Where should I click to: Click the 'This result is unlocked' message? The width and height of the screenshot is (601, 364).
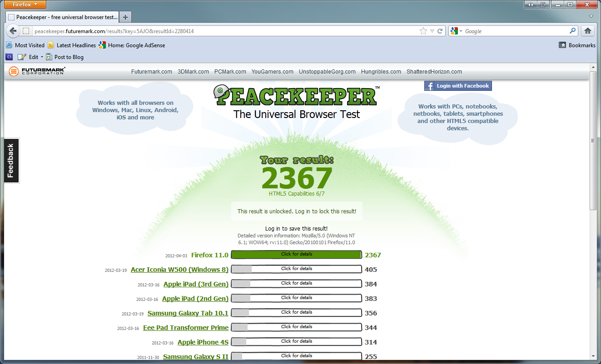[x=297, y=212]
